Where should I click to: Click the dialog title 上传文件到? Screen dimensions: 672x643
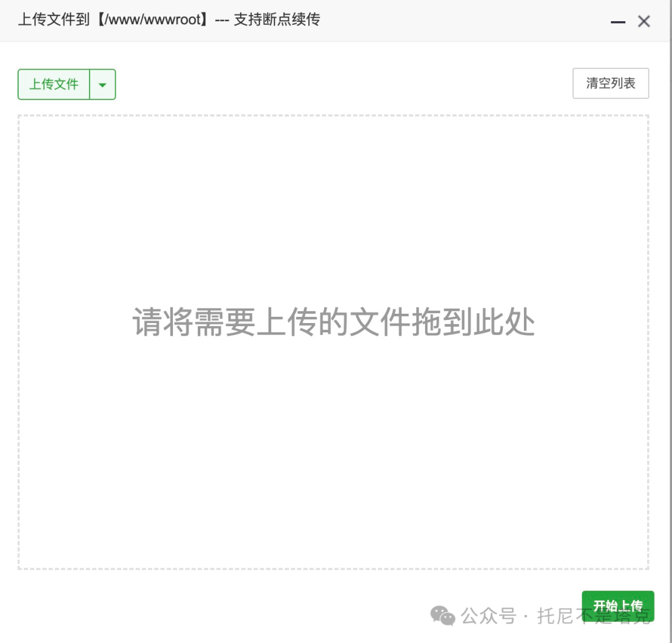point(54,19)
